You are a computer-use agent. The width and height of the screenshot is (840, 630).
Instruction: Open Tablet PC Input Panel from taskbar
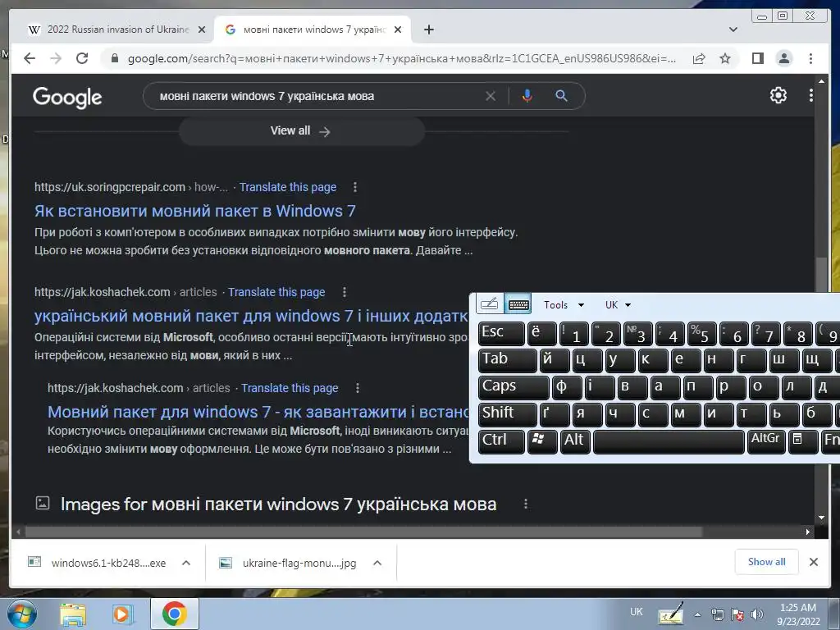670,614
